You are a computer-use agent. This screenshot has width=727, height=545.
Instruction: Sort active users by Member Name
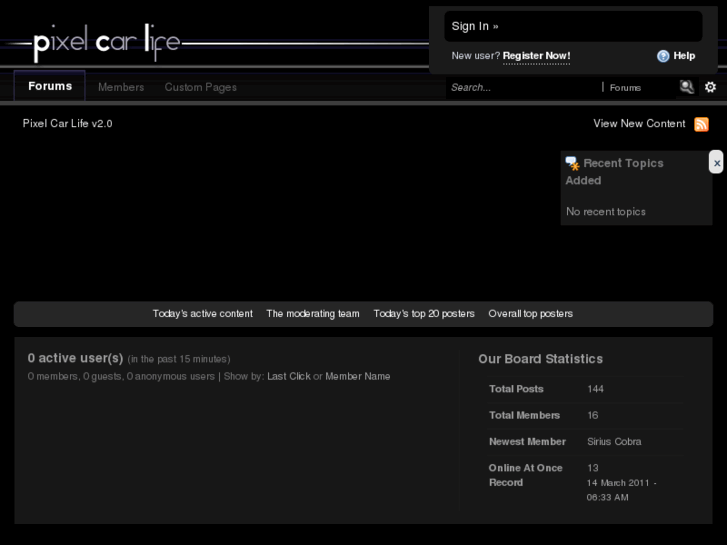click(357, 376)
